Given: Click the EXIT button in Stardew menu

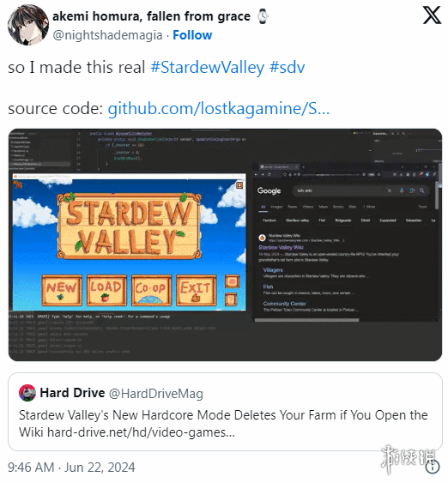Looking at the screenshot, I should (x=197, y=290).
